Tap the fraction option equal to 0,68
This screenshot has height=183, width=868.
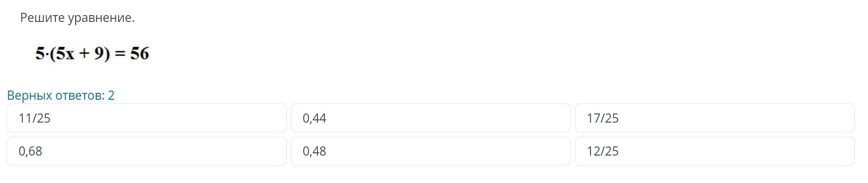point(715,118)
